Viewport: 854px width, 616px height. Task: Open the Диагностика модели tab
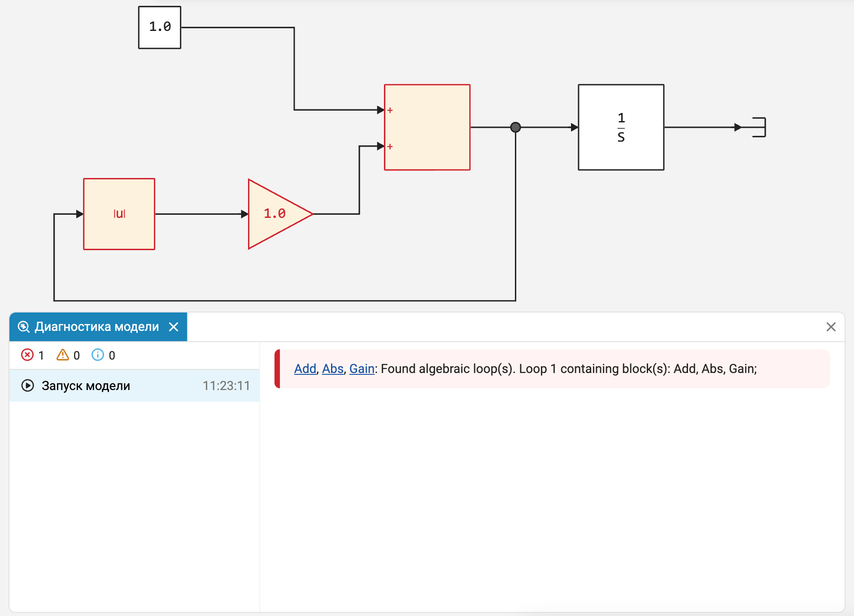(x=96, y=327)
